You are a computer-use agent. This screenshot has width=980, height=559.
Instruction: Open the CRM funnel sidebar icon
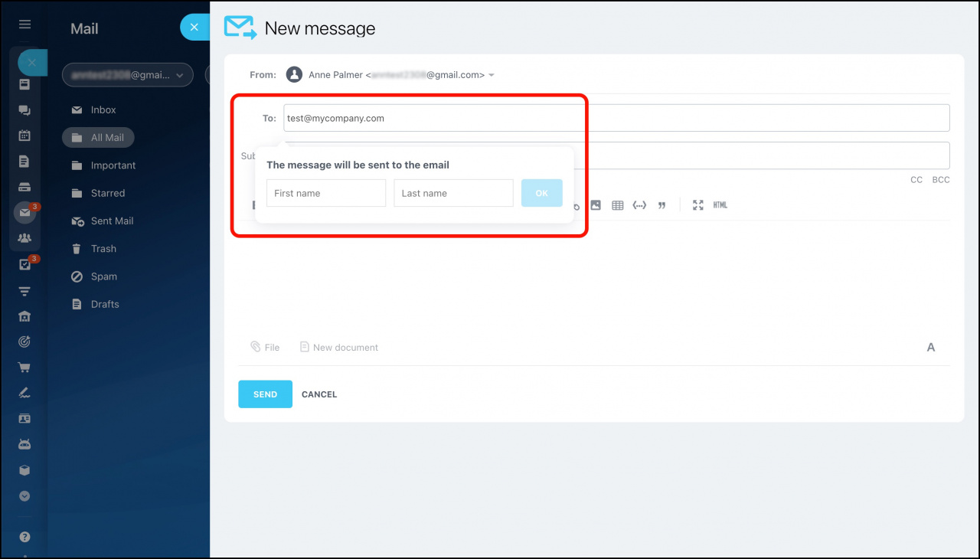[x=24, y=292]
